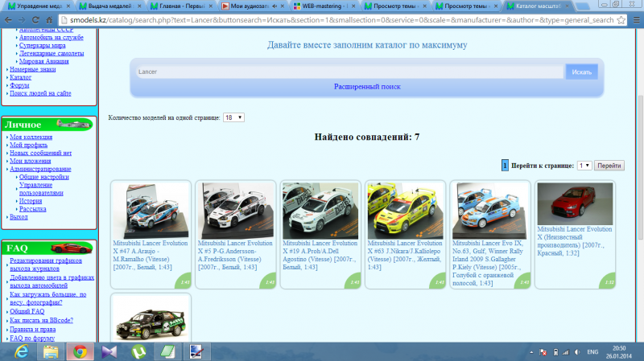Open the browser home icon

coord(49,19)
